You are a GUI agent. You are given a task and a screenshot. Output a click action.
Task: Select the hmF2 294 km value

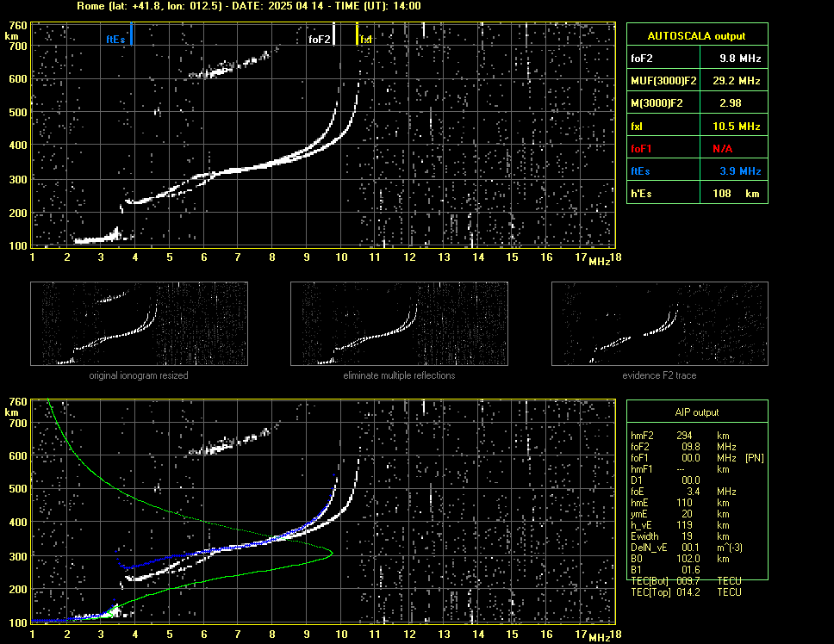[684, 436]
